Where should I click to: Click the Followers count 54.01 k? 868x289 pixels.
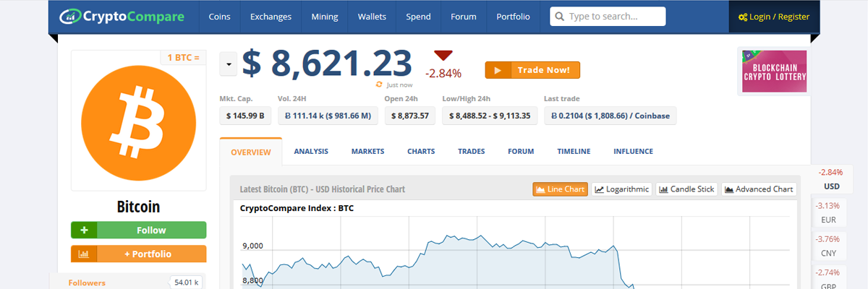coord(186,282)
